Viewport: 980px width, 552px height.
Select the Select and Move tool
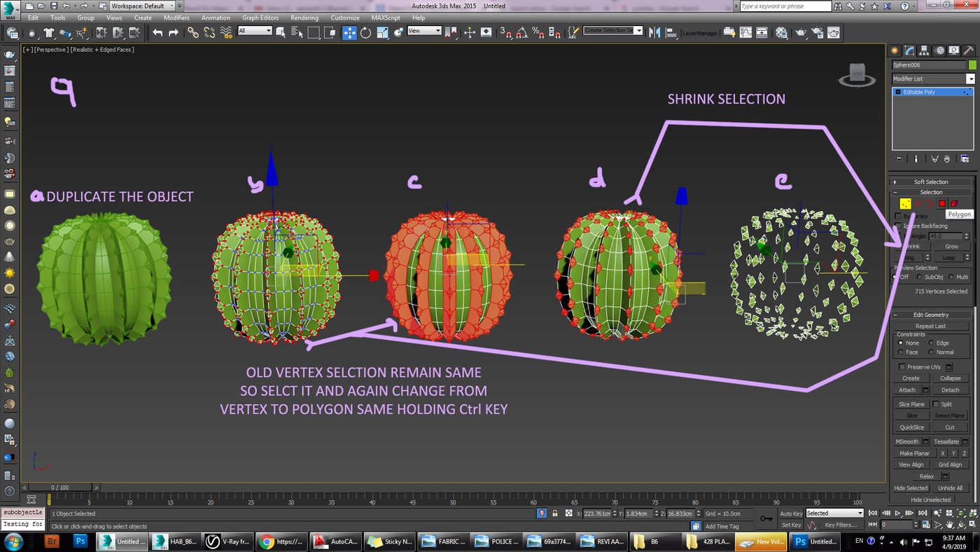pyautogui.click(x=349, y=32)
